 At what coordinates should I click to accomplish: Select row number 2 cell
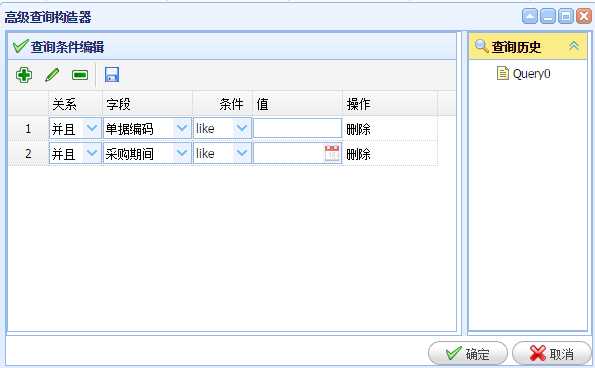click(x=28, y=154)
